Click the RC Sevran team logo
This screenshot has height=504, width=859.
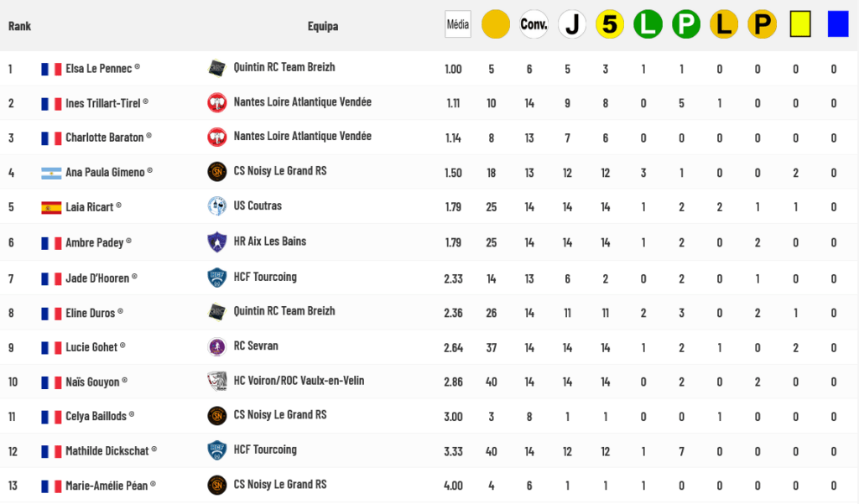(217, 347)
